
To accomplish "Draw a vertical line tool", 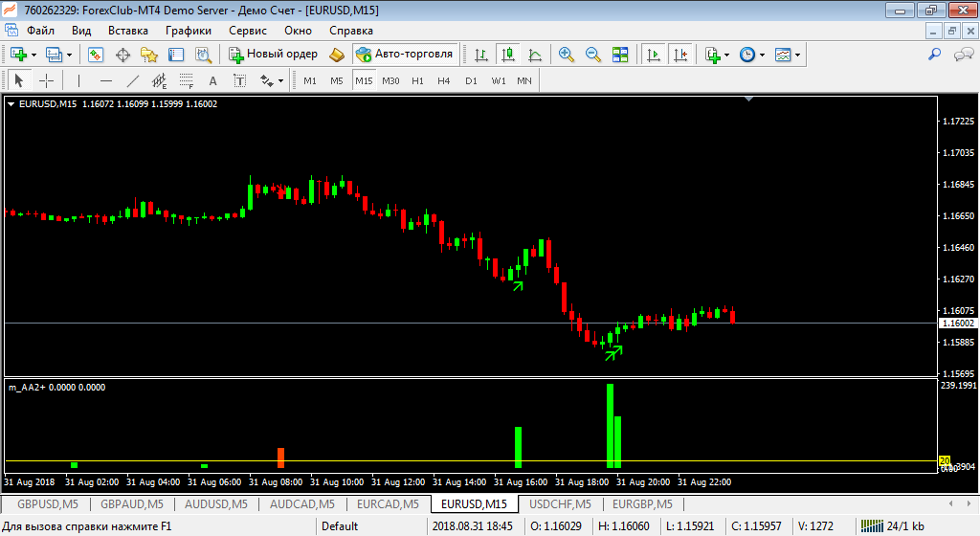I will 78,80.
